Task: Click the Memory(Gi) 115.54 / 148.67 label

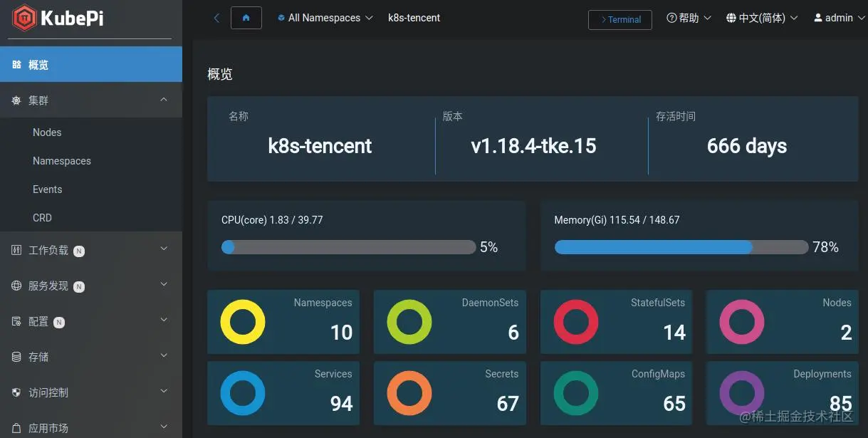Action: pyautogui.click(x=617, y=220)
